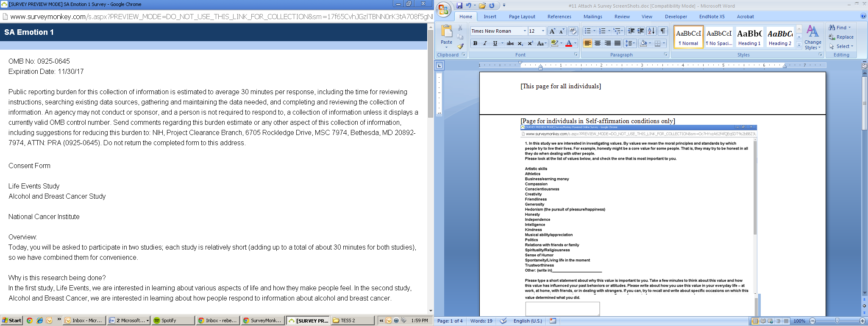868x326 pixels.
Task: Open the Select dropdown in Editing
Action: point(841,46)
